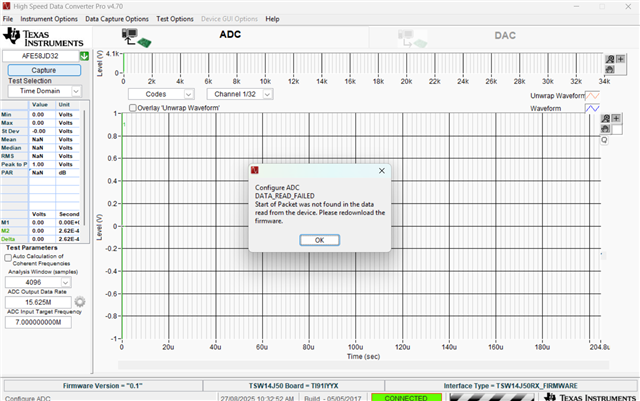The height and width of the screenshot is (401, 640).
Task: Click the statistics table vertical scrollbar
Action: coord(85,167)
